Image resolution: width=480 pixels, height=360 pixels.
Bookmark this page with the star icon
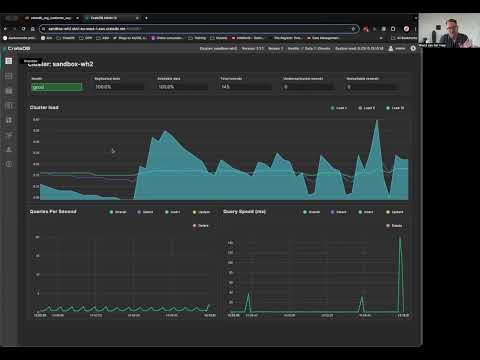click(353, 29)
